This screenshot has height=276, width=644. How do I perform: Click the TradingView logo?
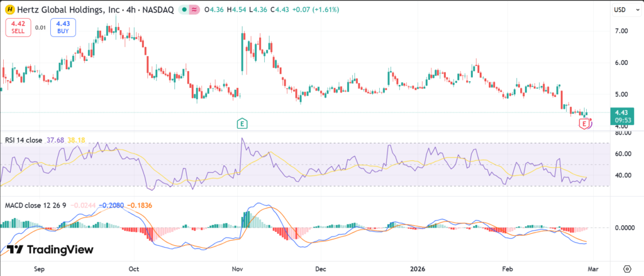tap(50, 250)
